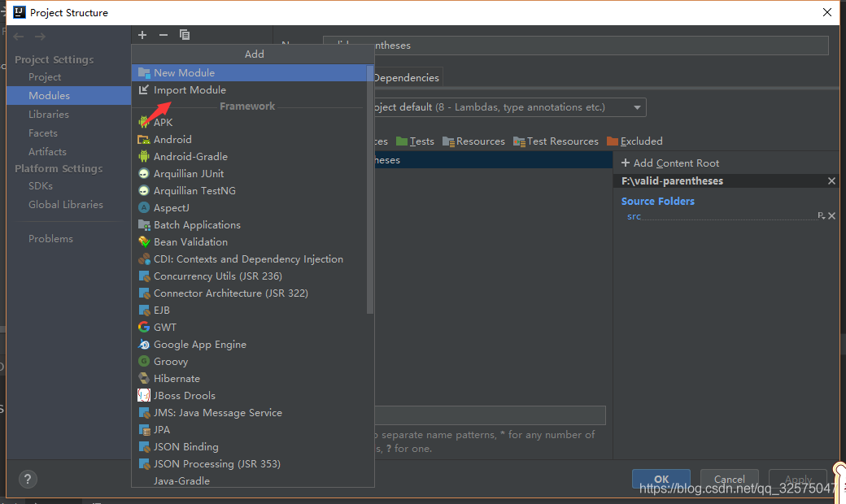
Task: Select New Module in Add menu
Action: coord(249,73)
